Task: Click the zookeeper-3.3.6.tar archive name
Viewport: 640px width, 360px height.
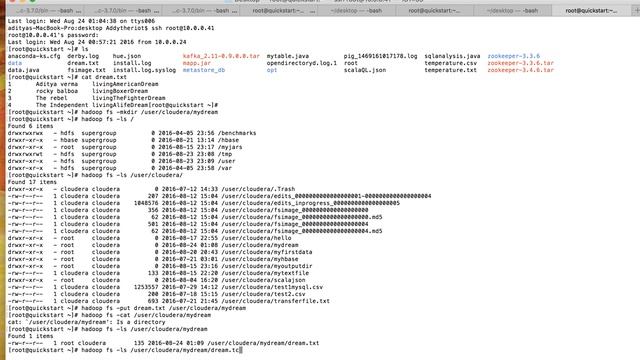Action: pos(520,63)
